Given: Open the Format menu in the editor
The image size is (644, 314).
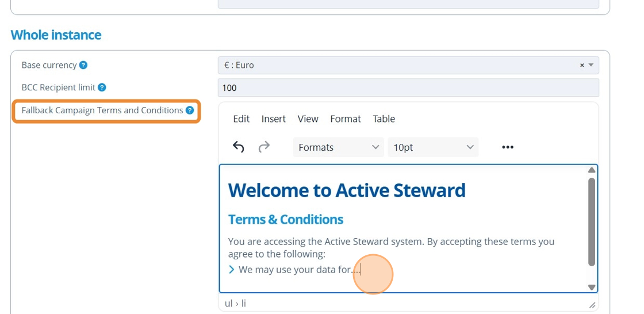Looking at the screenshot, I should point(346,119).
